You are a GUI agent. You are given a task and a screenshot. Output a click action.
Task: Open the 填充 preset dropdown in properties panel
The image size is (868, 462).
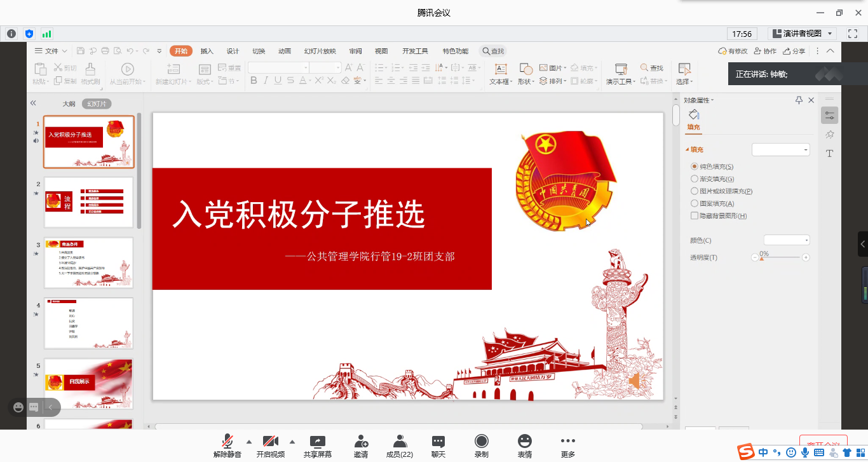781,150
